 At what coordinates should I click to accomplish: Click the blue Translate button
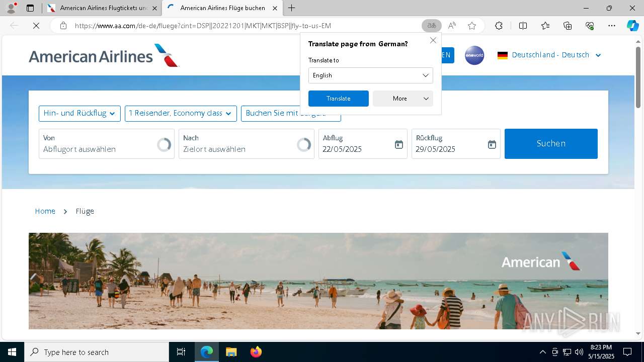(338, 99)
